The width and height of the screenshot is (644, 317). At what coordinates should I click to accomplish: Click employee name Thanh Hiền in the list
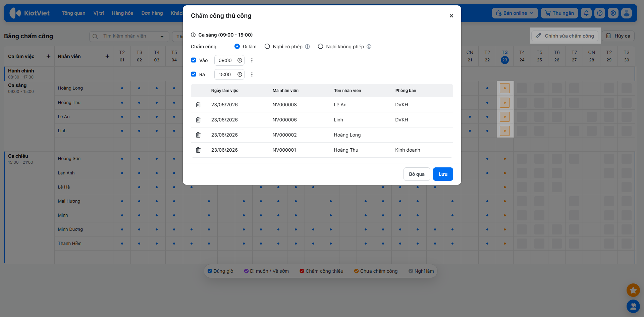(70, 244)
